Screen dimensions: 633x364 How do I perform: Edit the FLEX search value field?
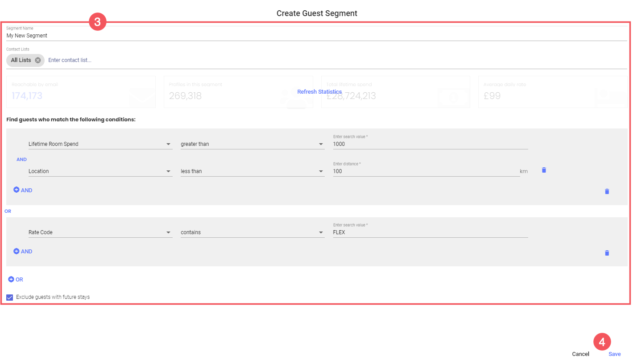tap(430, 232)
